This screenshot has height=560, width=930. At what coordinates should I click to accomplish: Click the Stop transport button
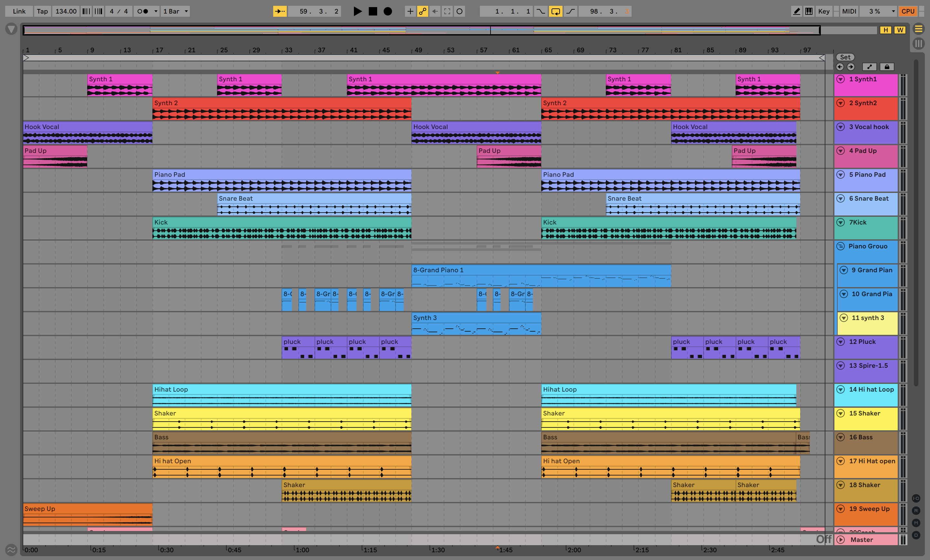373,11
